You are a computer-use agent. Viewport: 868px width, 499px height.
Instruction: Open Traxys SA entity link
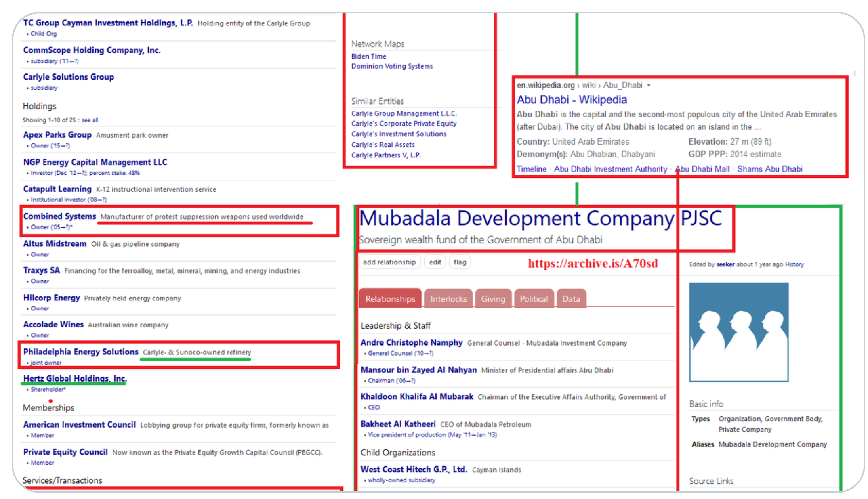pos(41,270)
